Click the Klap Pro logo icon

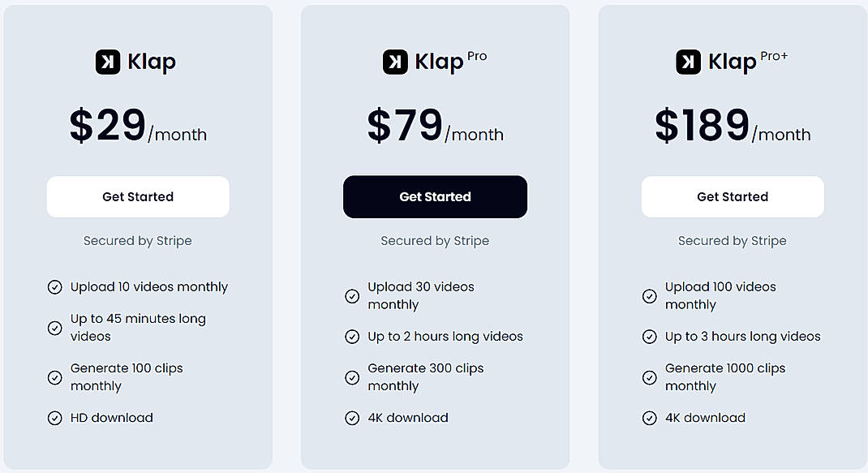pyautogui.click(x=394, y=61)
